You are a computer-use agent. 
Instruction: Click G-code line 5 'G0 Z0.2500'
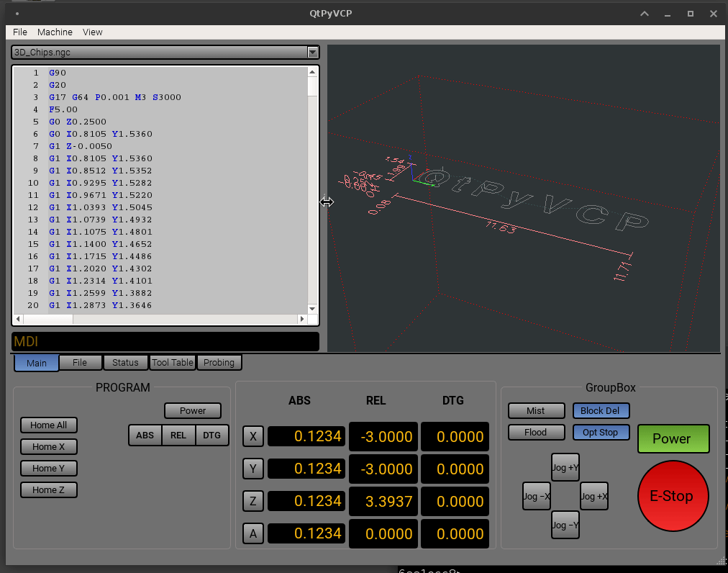coord(78,122)
